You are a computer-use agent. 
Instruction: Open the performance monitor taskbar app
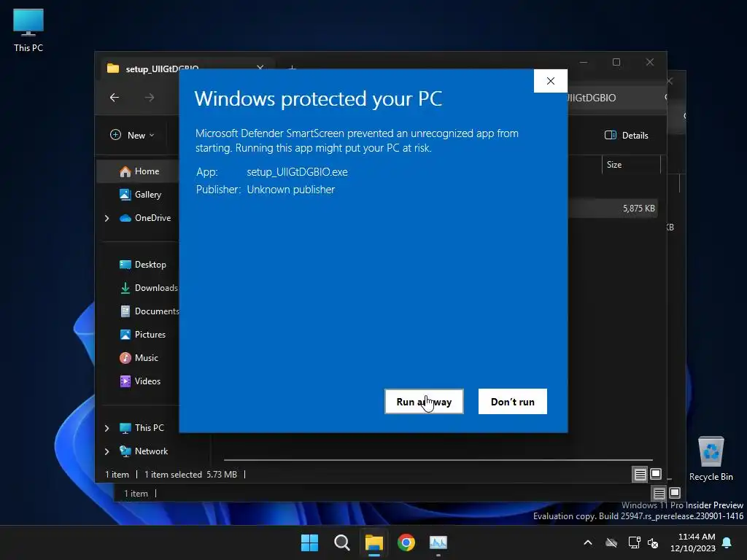pos(438,542)
